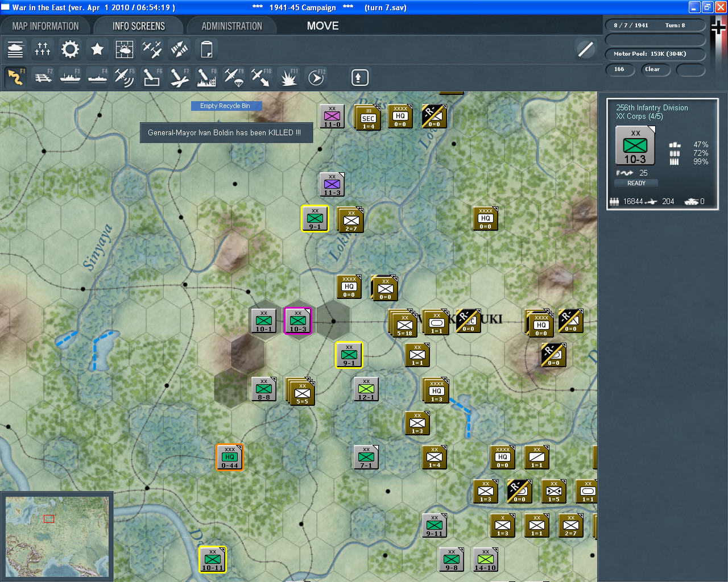Toggle the diagonal slash round button
The height and width of the screenshot is (582, 728).
[585, 49]
